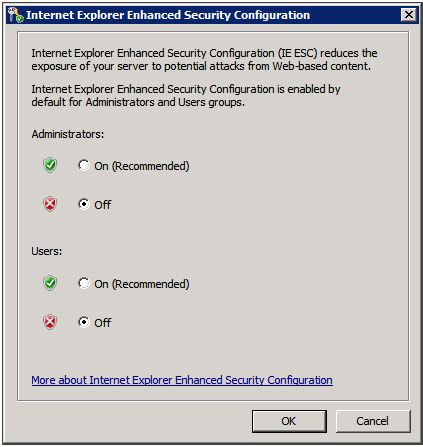Select the Off radio button for Administrators

[84, 204]
